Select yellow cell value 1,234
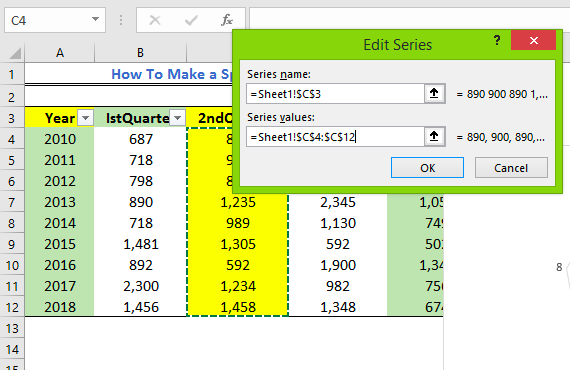Screen dimensions: 573x379 (238, 286)
